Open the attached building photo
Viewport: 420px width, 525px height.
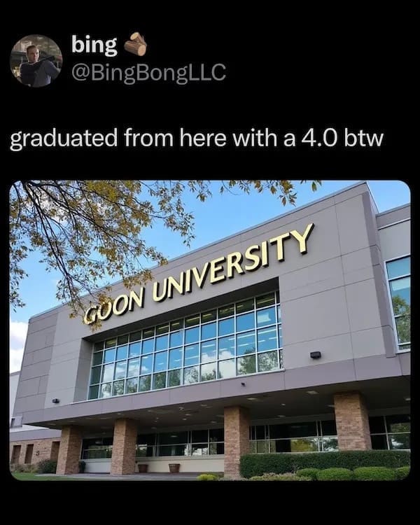(x=210, y=330)
